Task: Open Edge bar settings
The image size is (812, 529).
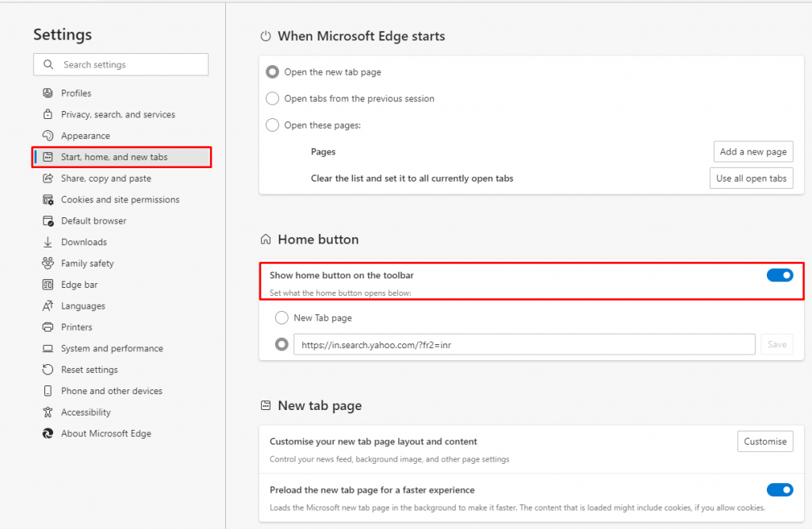Action: 79,285
